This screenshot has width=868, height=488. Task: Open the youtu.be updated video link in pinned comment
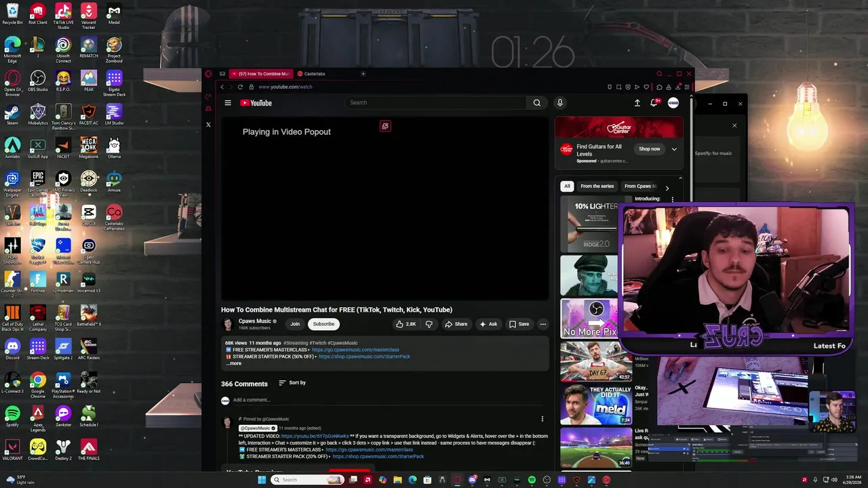[315, 436]
